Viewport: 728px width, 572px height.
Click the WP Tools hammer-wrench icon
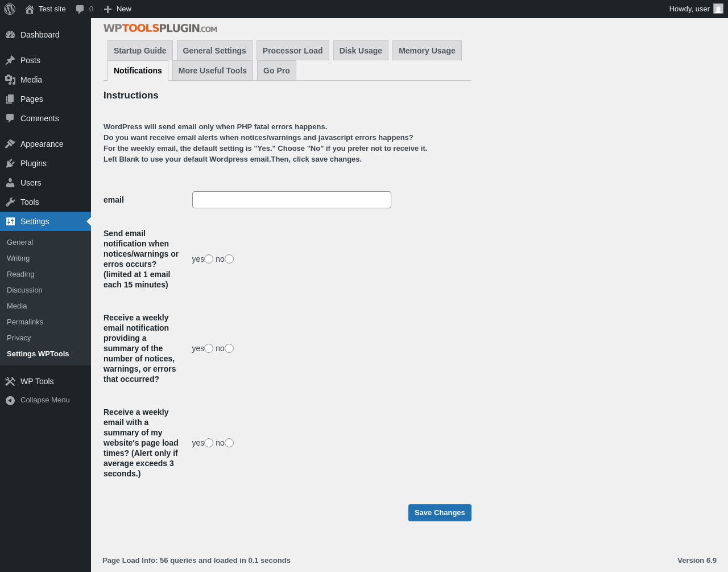(10, 381)
